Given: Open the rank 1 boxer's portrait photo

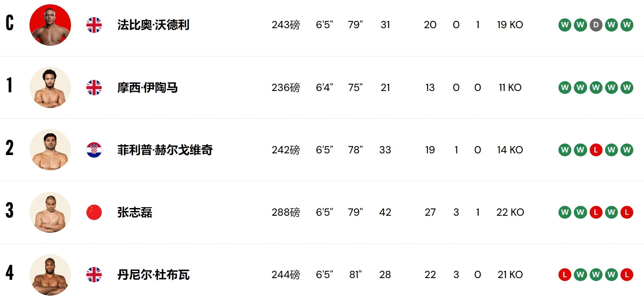Looking at the screenshot, I should click(50, 88).
